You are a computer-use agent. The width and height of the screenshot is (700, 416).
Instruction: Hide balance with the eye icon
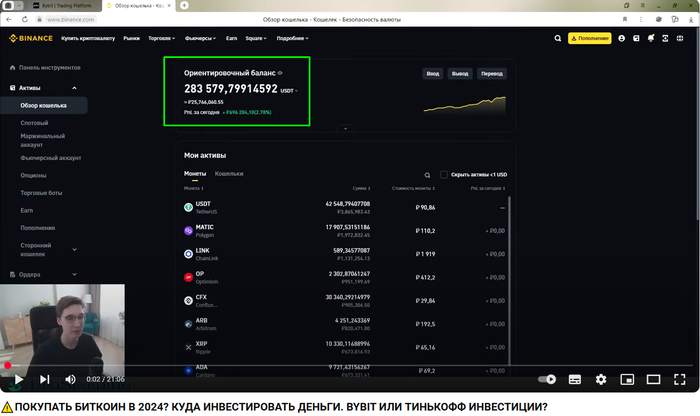(280, 73)
